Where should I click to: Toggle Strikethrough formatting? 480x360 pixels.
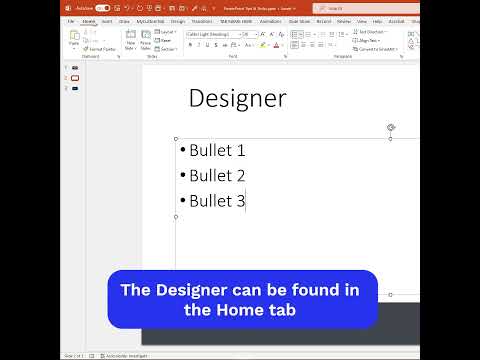point(225,45)
